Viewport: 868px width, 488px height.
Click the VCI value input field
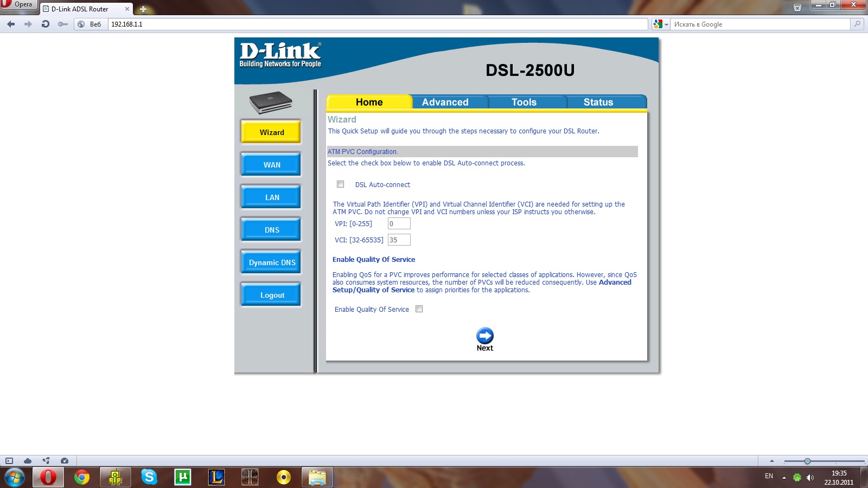tap(399, 240)
